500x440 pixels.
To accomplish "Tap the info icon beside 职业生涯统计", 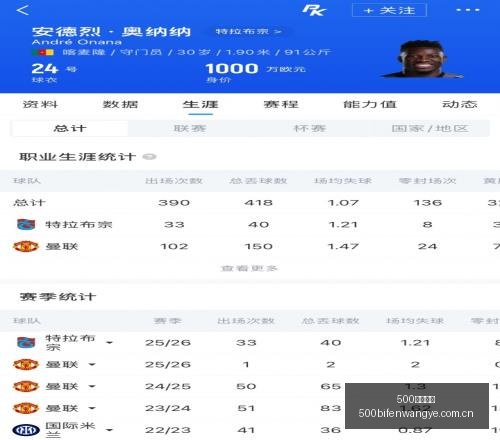I will tap(149, 157).
